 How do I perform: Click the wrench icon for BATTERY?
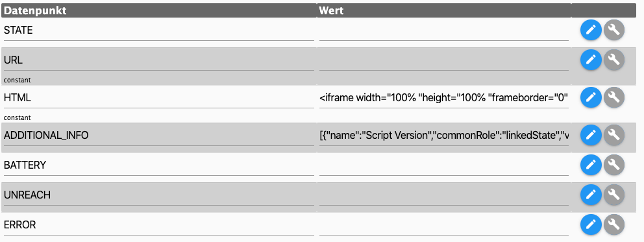(613, 165)
